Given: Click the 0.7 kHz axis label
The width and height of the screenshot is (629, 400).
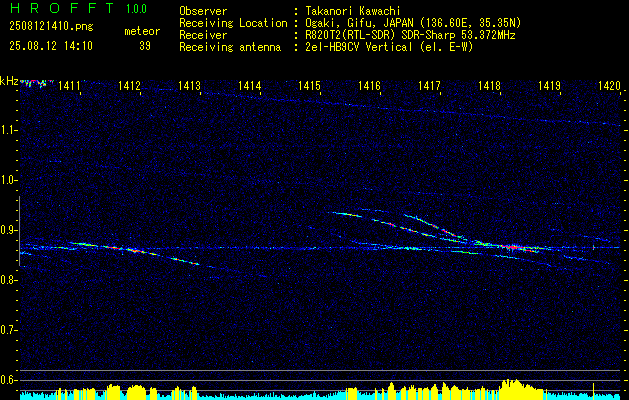Looking at the screenshot, I should [x=7, y=330].
